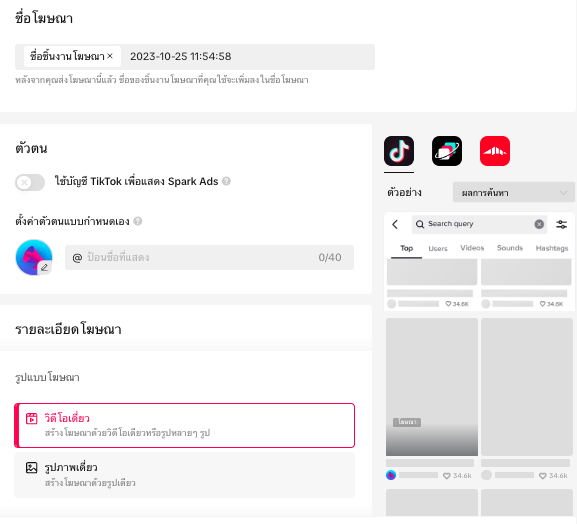Select the วิดีโอเดี่ยว ad format
The width and height of the screenshot is (577, 524).
tap(184, 425)
